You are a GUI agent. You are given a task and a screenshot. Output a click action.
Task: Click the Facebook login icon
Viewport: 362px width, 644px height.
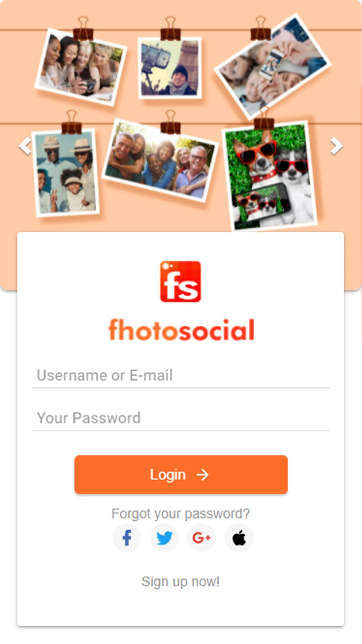(x=127, y=538)
